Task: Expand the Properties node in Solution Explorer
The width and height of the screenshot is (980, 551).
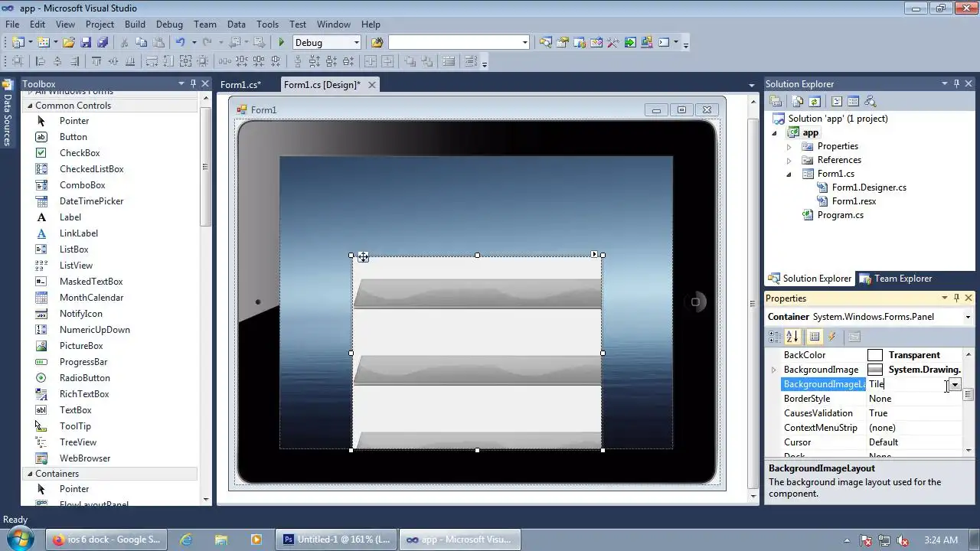Action: click(x=789, y=146)
